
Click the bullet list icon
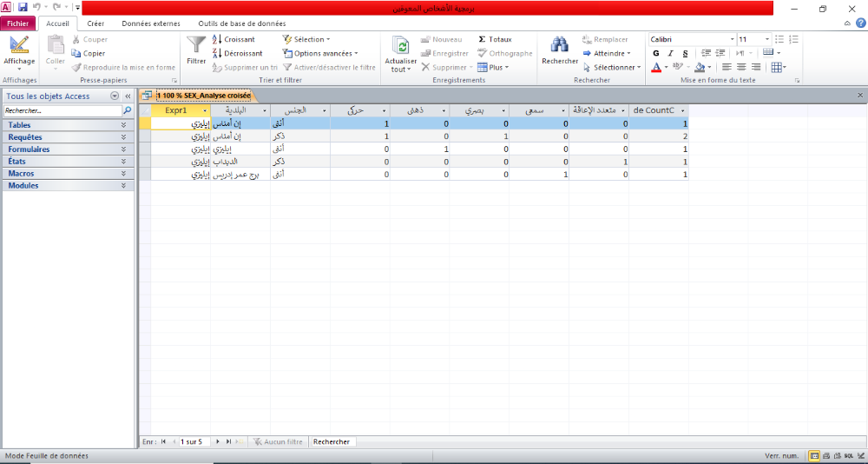pos(779,39)
